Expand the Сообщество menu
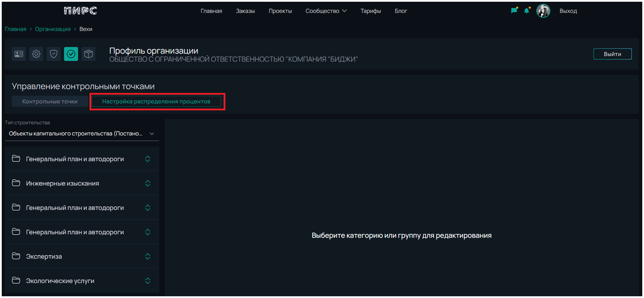 (x=326, y=11)
